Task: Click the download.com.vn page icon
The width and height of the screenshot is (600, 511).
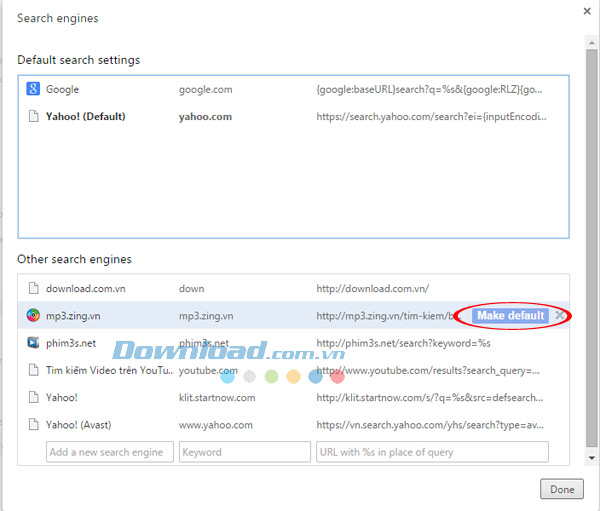Action: 34,288
